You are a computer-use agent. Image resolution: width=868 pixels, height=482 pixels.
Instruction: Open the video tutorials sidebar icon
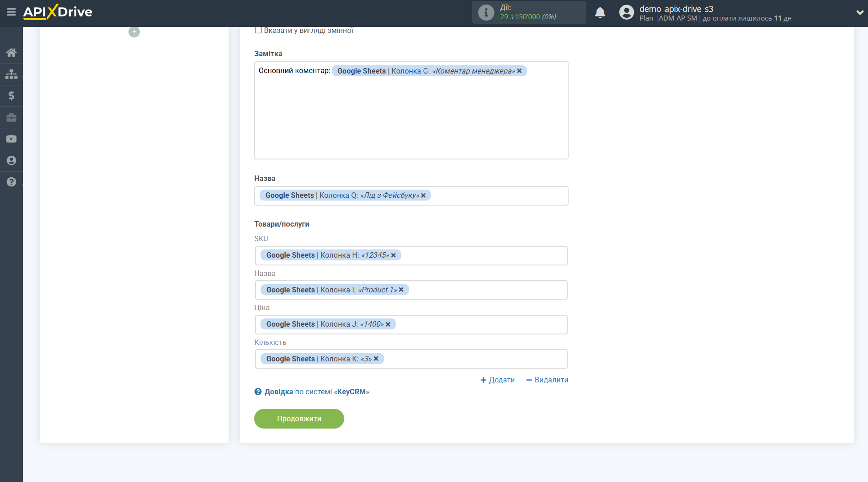(11, 139)
